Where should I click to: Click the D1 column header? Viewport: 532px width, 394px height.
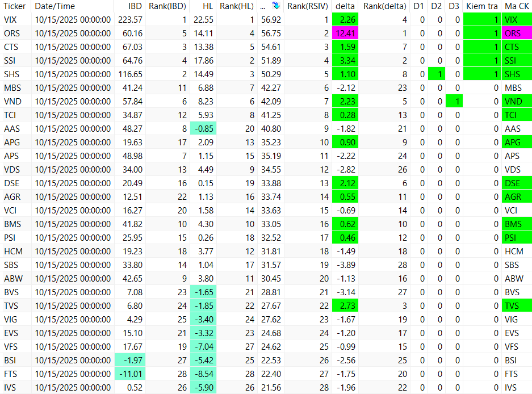coord(418,6)
